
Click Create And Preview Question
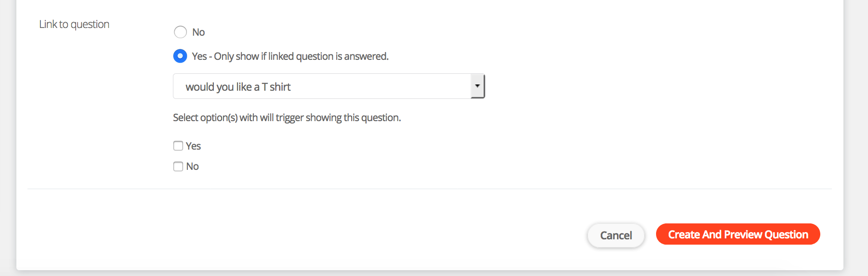(x=737, y=235)
